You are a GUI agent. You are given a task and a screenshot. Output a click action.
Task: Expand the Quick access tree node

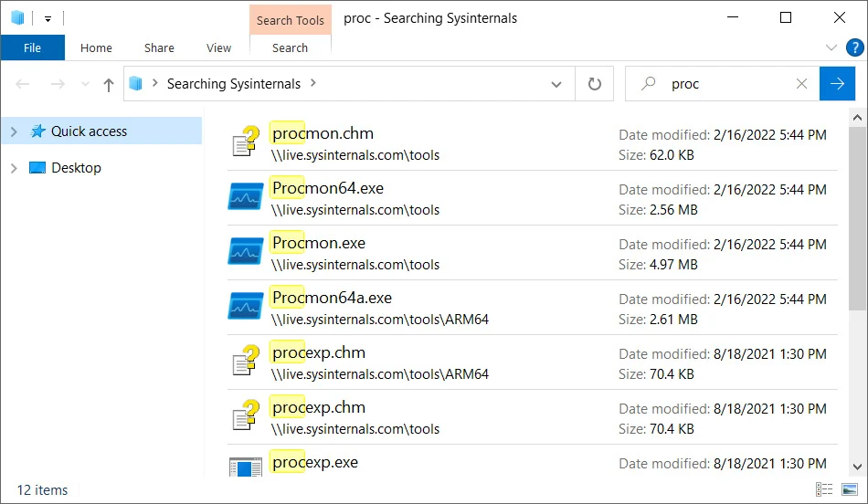click(14, 131)
